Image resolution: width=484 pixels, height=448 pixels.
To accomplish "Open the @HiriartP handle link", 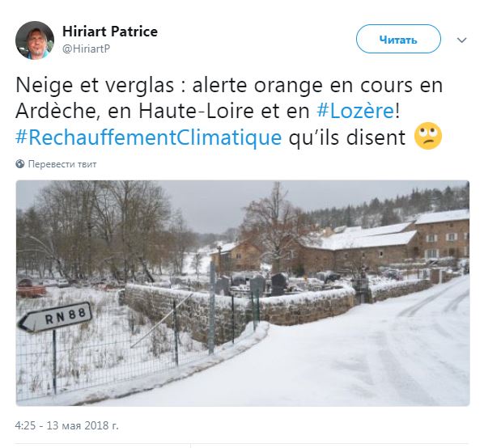I will pos(86,49).
